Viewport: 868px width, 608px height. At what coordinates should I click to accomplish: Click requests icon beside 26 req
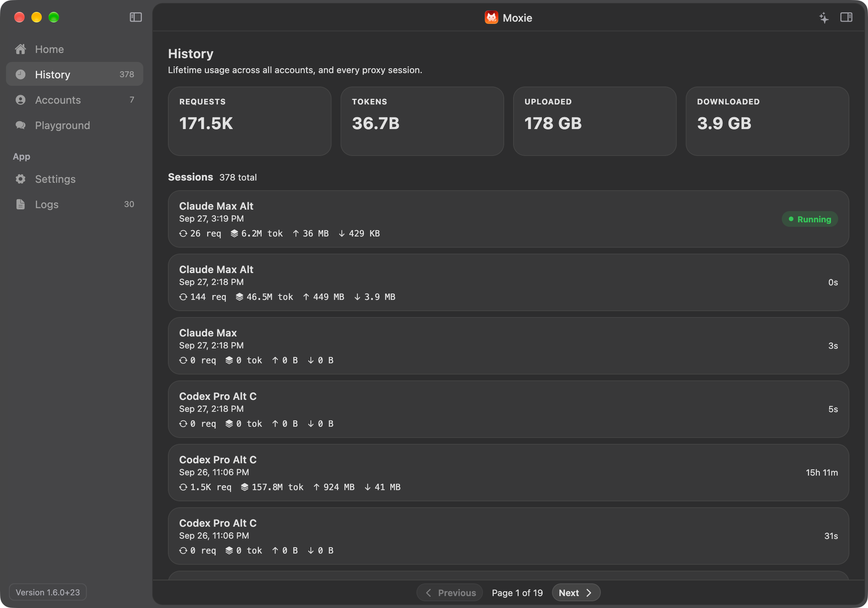click(x=183, y=234)
